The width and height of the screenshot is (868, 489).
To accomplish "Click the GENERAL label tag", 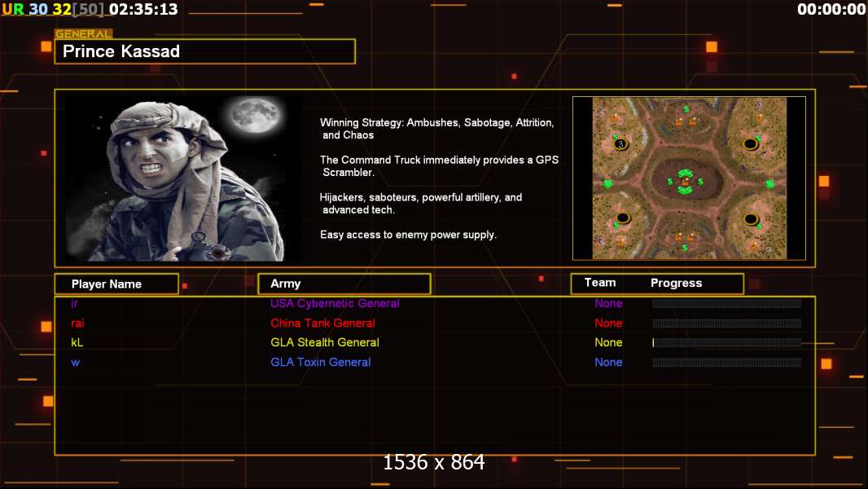I will [84, 33].
